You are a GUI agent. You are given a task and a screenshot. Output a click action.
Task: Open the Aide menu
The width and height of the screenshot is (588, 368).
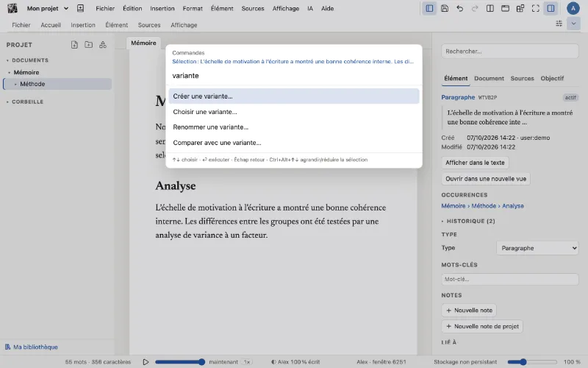[x=327, y=8]
